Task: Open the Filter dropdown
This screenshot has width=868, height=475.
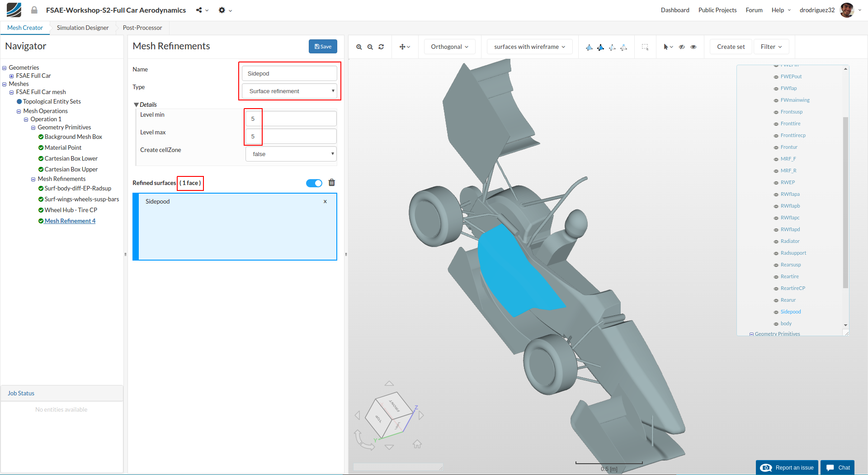Action: click(x=771, y=47)
